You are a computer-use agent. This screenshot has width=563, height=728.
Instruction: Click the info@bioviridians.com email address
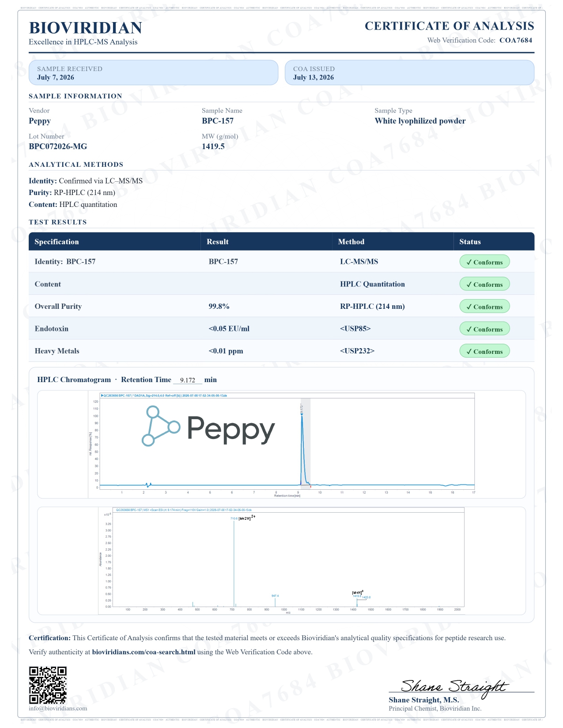click(58, 708)
